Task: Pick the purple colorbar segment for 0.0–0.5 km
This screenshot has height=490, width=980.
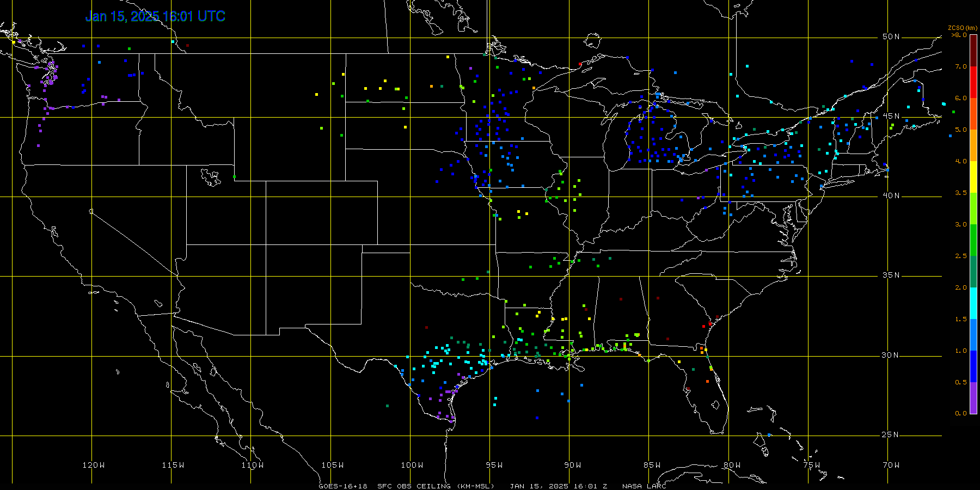Action: coord(973,398)
